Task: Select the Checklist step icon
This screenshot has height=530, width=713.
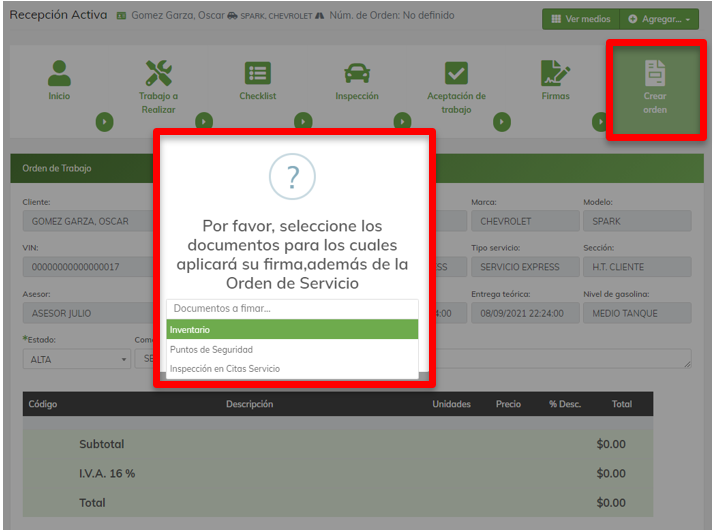Action: (257, 73)
